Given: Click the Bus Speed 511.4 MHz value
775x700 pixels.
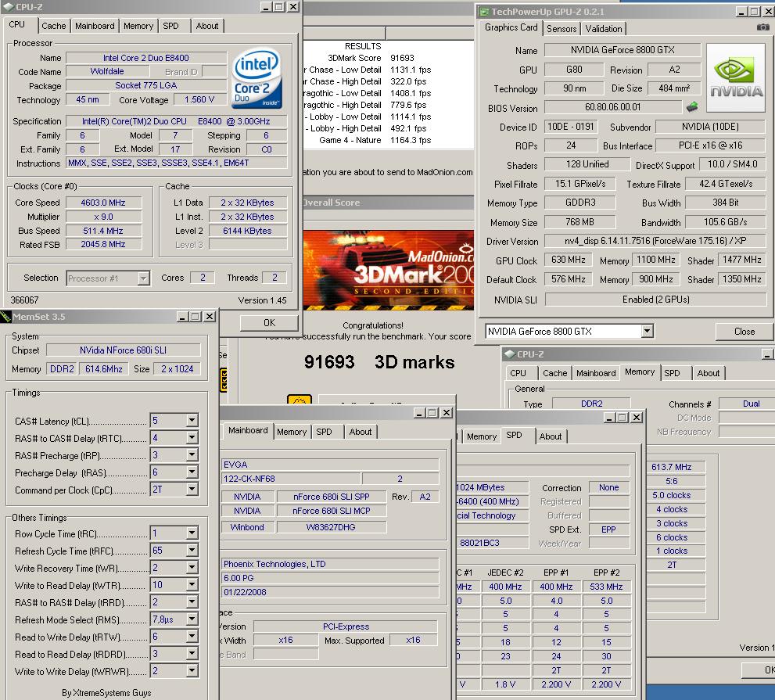Looking at the screenshot, I should point(103,231).
